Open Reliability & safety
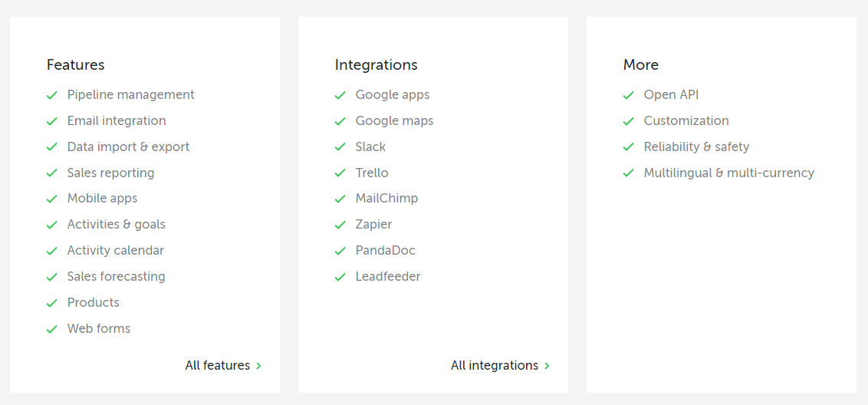The height and width of the screenshot is (405, 868). tap(696, 147)
